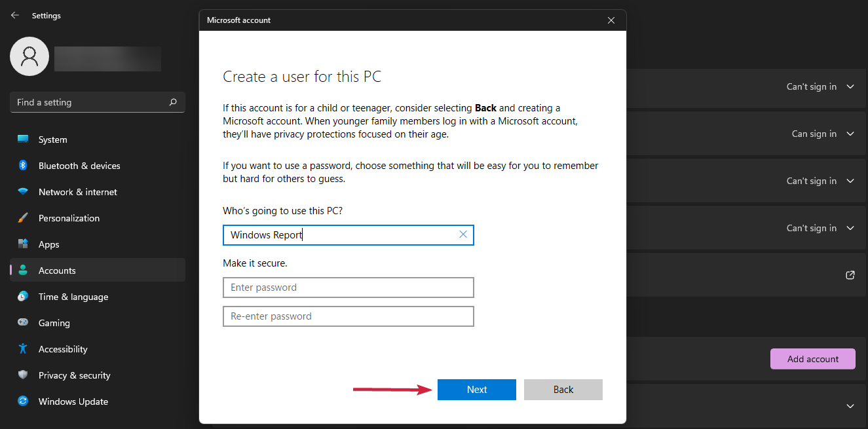Click the 'Create a user for this PC' heading
This screenshot has width=868, height=429.
point(302,77)
